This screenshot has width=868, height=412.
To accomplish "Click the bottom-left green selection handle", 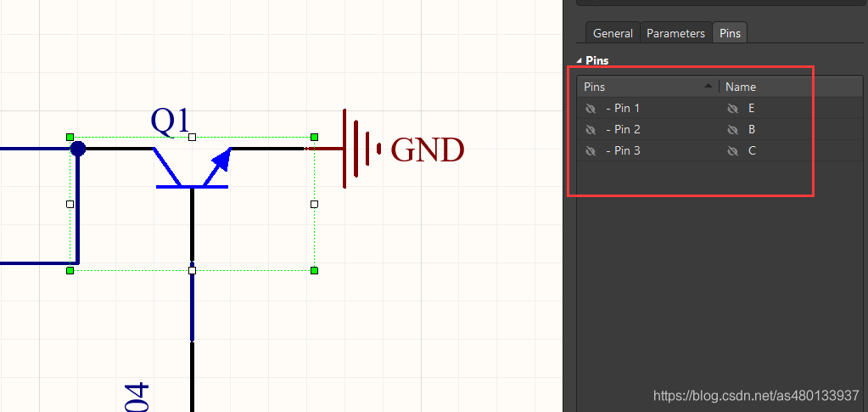I will pyautogui.click(x=70, y=270).
